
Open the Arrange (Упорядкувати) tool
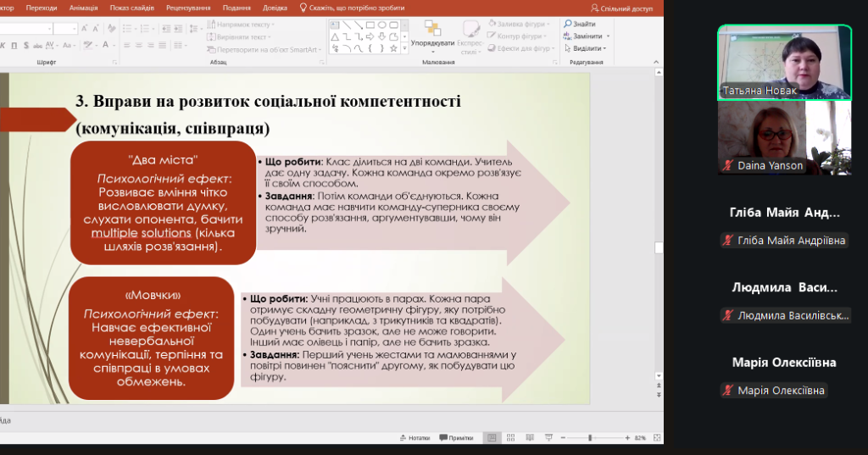pos(431,37)
